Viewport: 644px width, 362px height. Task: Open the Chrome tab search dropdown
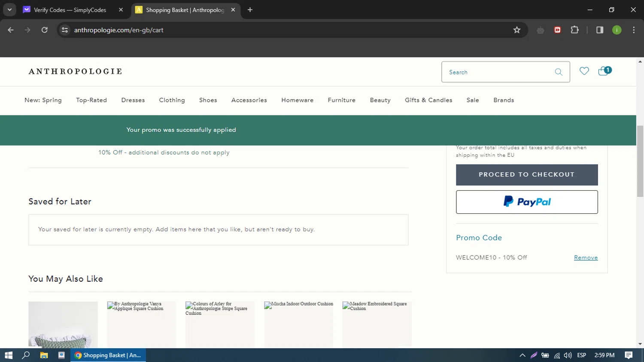9,9
